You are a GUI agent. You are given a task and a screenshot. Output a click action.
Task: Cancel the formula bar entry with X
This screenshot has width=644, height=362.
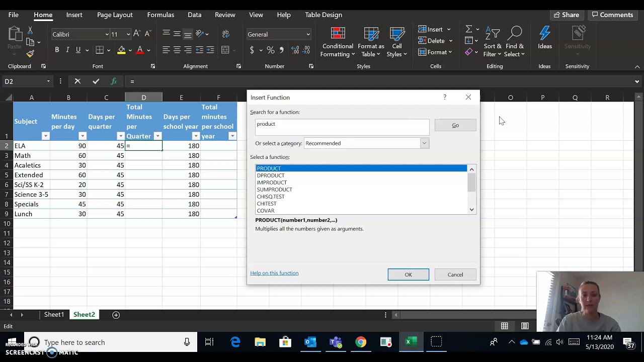click(77, 81)
